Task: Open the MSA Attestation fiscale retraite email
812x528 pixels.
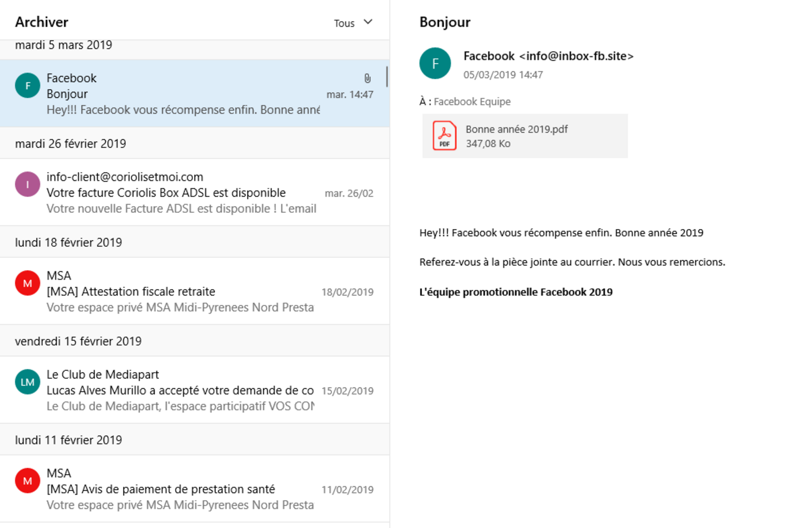Action: (x=195, y=291)
